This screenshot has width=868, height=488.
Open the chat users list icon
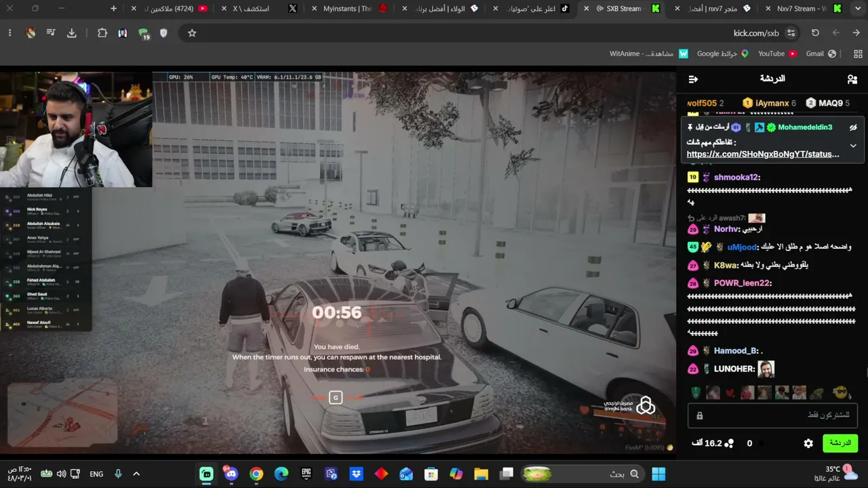pos(852,79)
